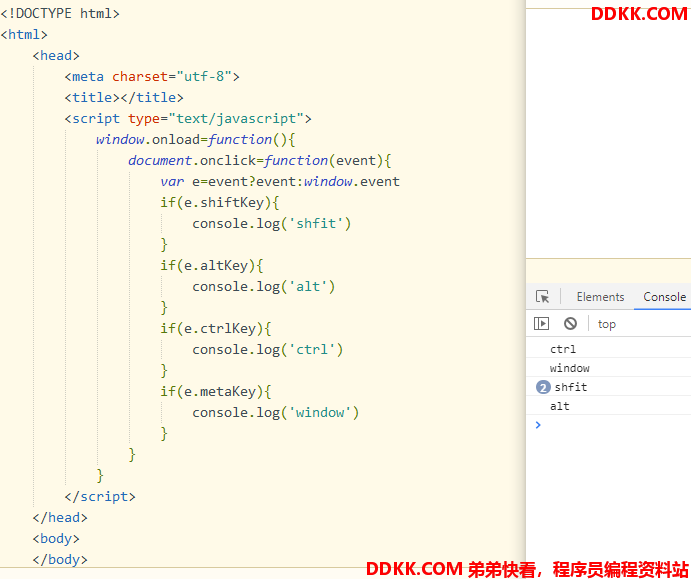Click the opening html tag
691x579 pixels.
pyautogui.click(x=24, y=34)
